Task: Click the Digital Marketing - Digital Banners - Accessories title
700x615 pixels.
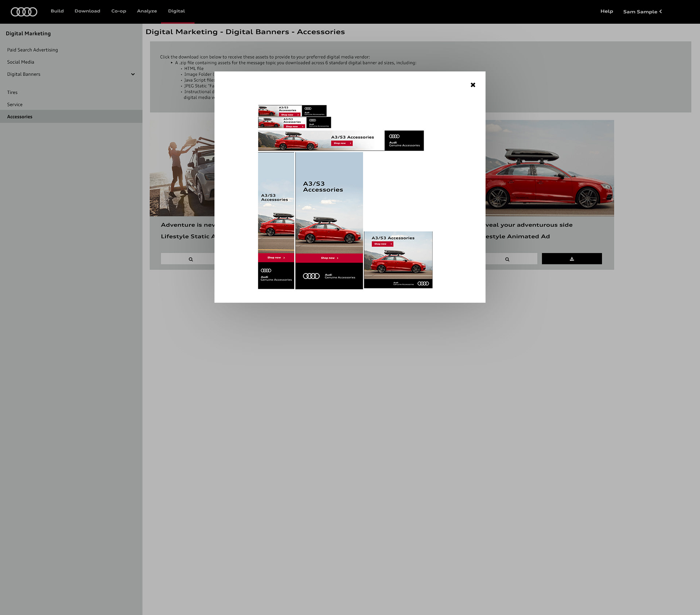Action: [245, 32]
